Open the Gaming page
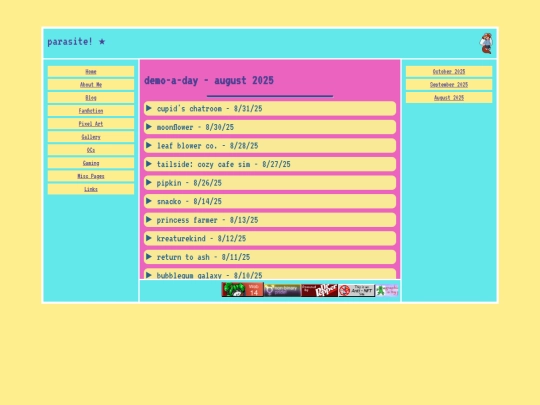The image size is (540, 405). click(91, 163)
